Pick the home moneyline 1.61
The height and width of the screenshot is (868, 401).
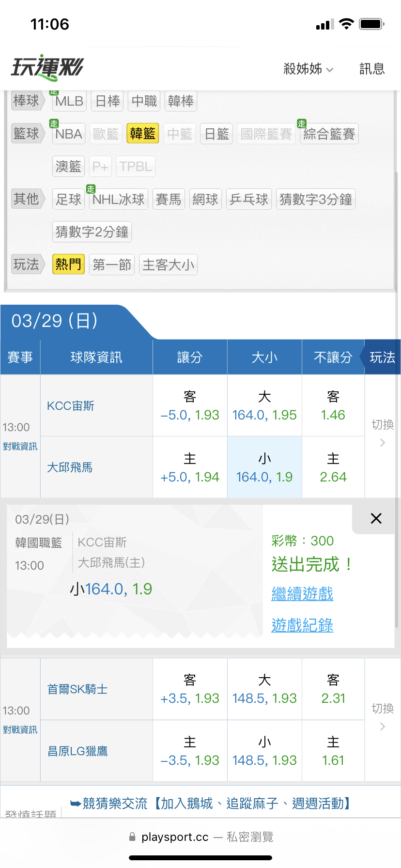(333, 751)
